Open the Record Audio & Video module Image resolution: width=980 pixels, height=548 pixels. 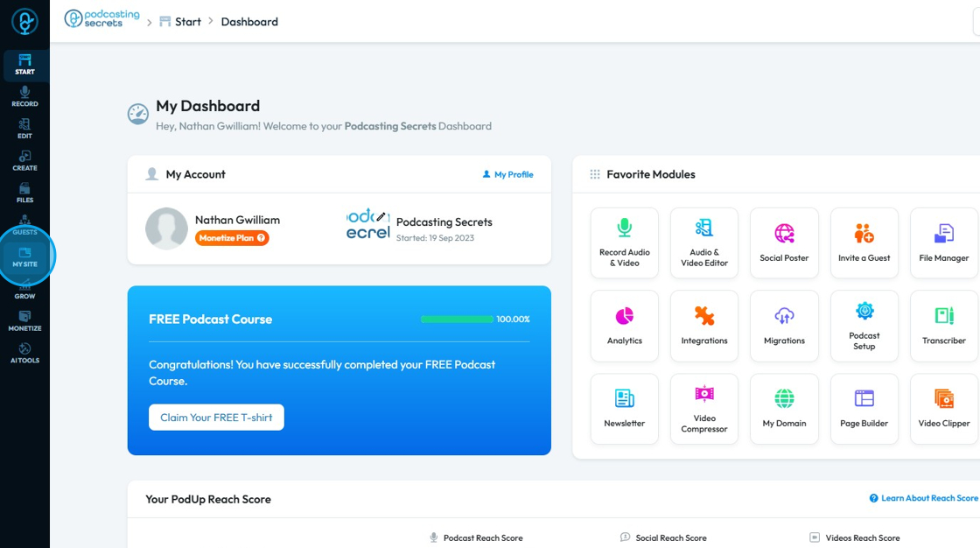pyautogui.click(x=625, y=243)
